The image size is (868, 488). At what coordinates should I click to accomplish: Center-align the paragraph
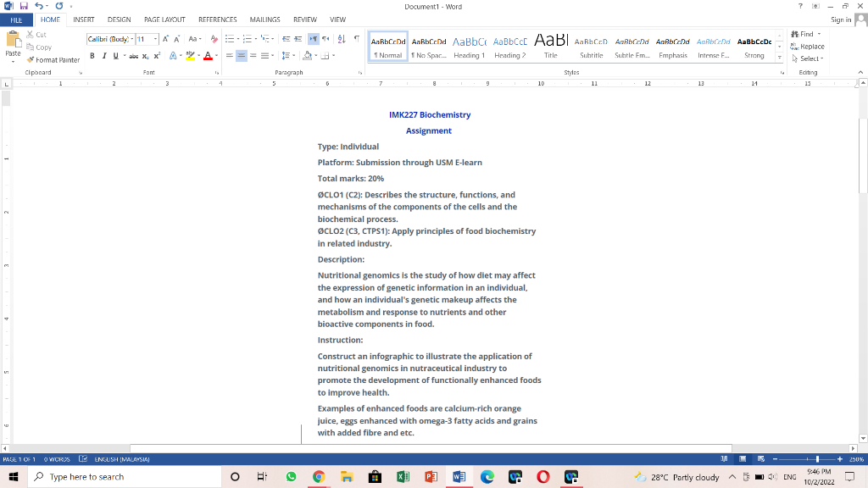pos(242,56)
